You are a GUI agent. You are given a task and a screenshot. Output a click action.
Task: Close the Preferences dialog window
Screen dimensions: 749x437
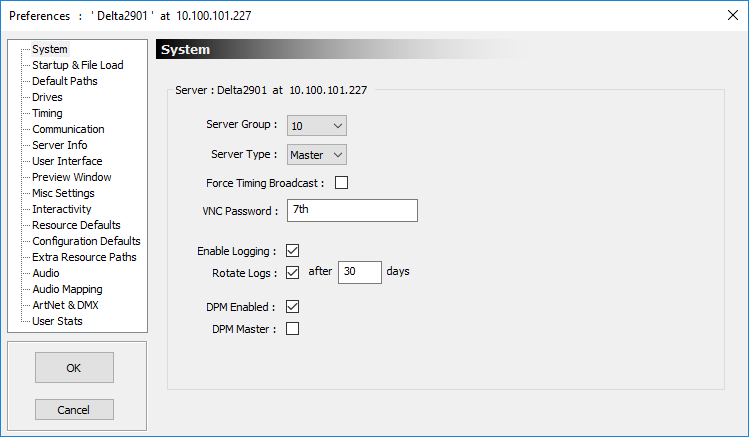click(733, 15)
